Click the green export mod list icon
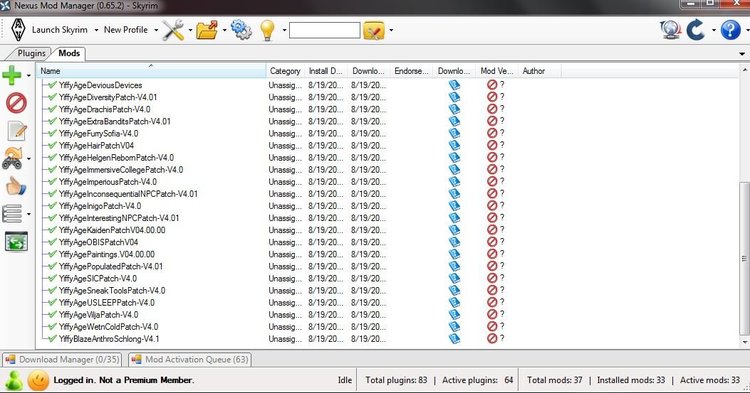 pos(16,241)
